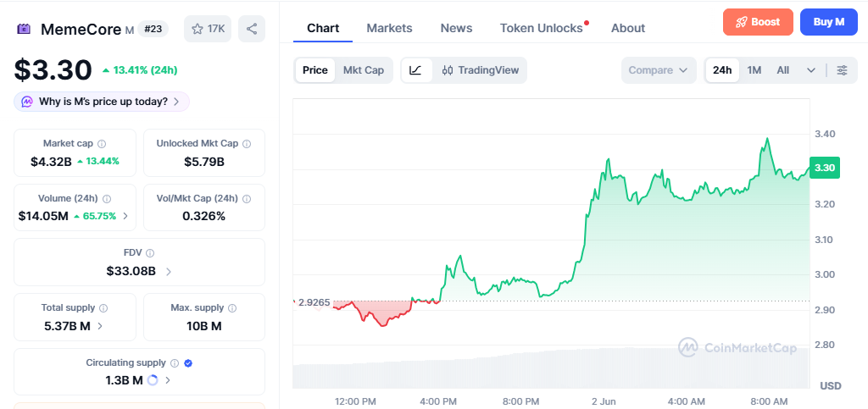This screenshot has height=409, width=868.
Task: Click the $4.32B market cap value
Action: pyautogui.click(x=51, y=162)
